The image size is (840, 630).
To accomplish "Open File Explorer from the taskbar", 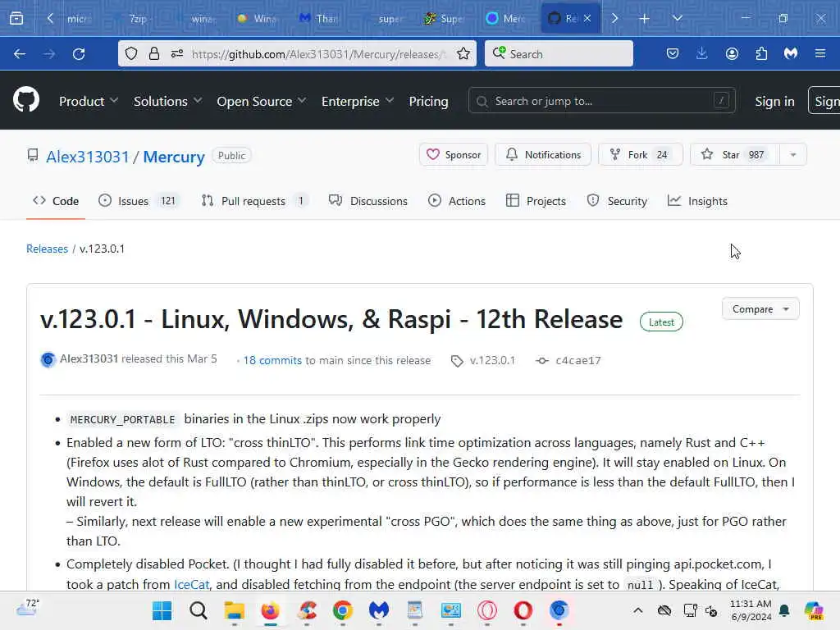I will tap(234, 610).
